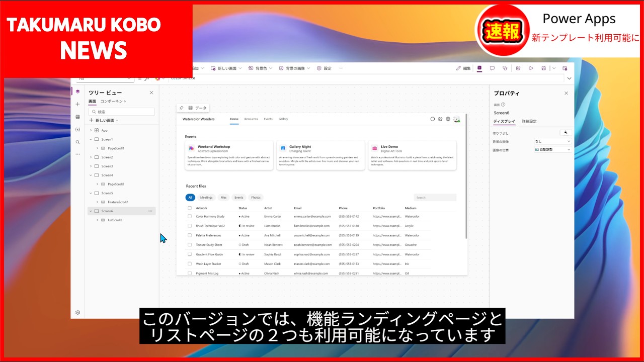Switch to the ディスプレイ properties tab
Screen dimensions: 644x362
click(504, 122)
